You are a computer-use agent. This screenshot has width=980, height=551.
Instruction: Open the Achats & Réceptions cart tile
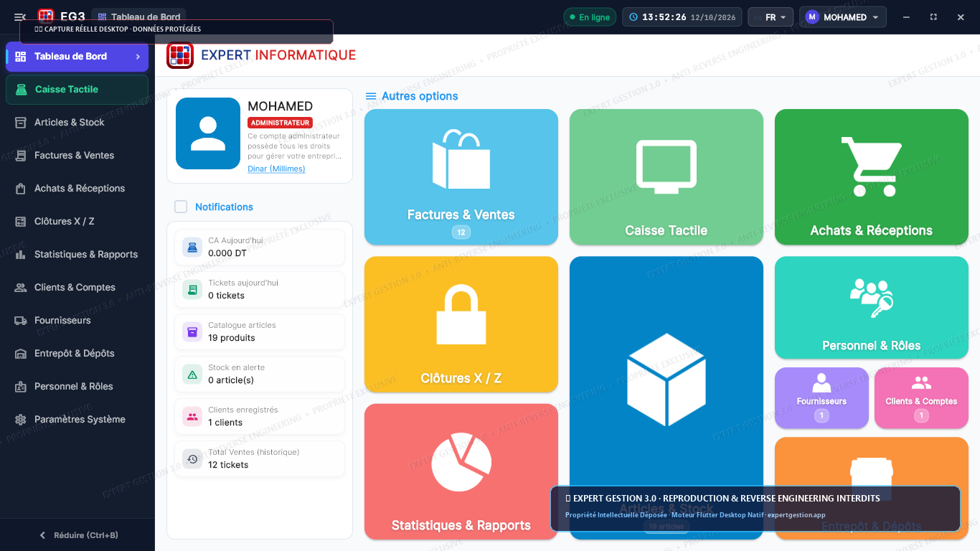tap(872, 177)
